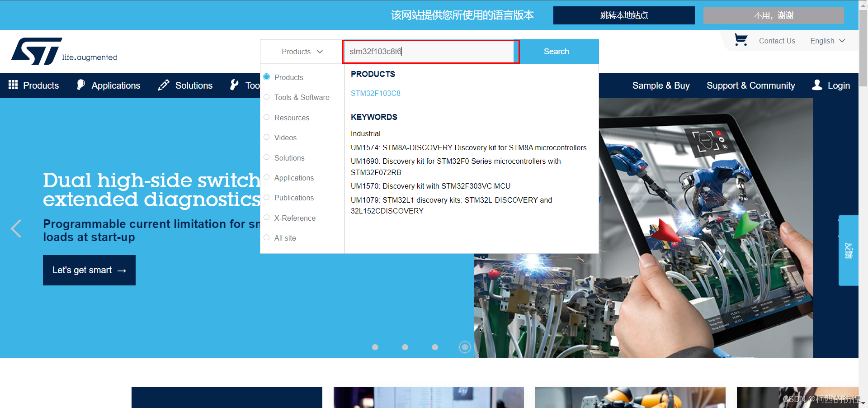Open Solutions menu in navigation bar

click(x=185, y=85)
